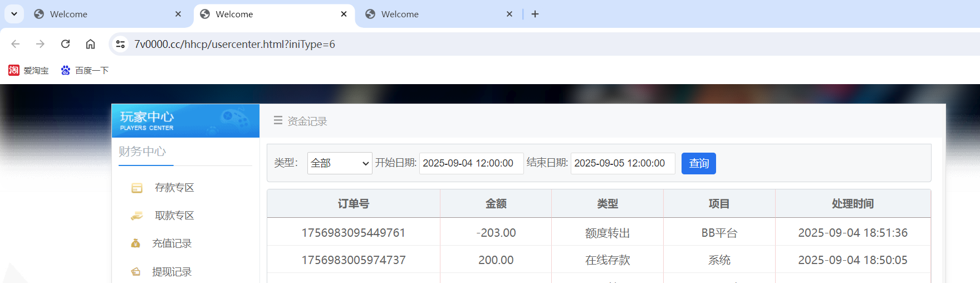This screenshot has height=283, width=980.
Task: Switch to the third Welcome tab
Action: tap(439, 14)
